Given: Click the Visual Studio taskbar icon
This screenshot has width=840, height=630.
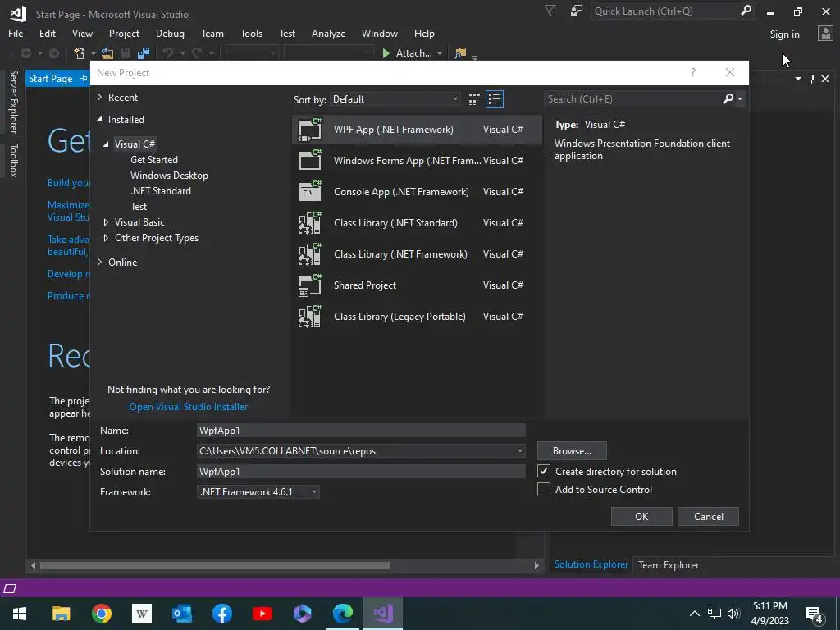Looking at the screenshot, I should coord(382,614).
